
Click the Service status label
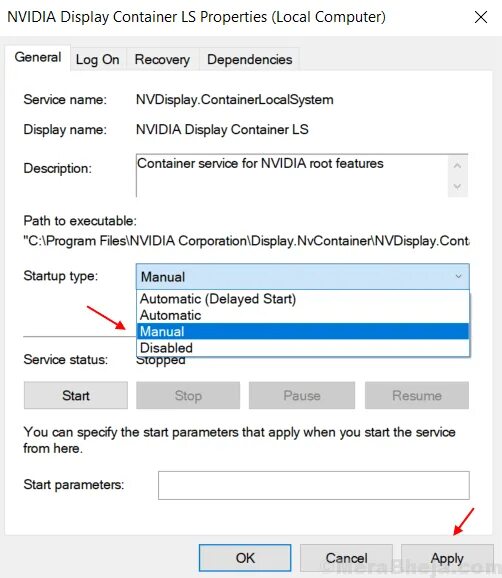point(66,359)
